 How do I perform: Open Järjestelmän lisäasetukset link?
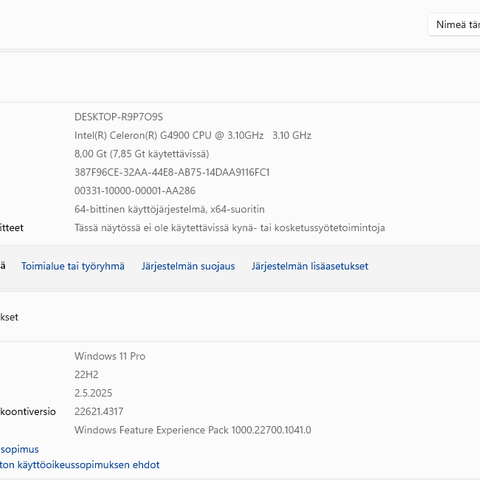(x=310, y=266)
